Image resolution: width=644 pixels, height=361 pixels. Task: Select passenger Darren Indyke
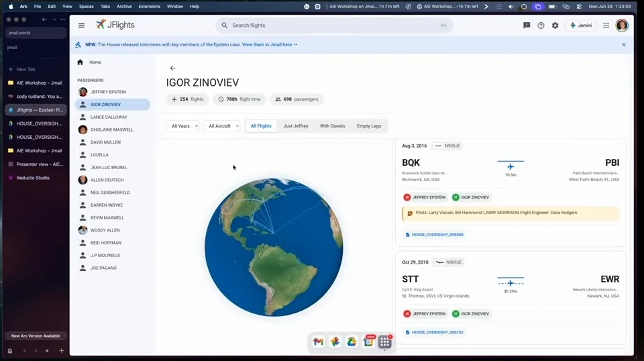[x=113, y=205]
